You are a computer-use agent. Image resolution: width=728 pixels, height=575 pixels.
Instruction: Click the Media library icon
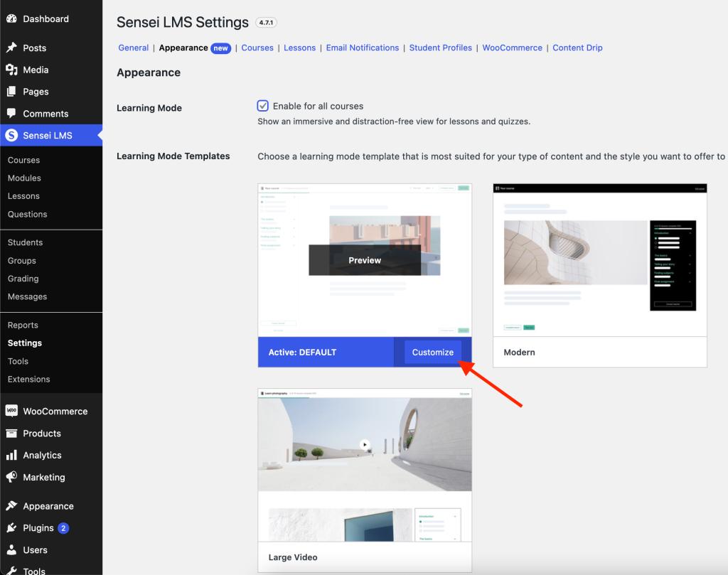pyautogui.click(x=11, y=70)
